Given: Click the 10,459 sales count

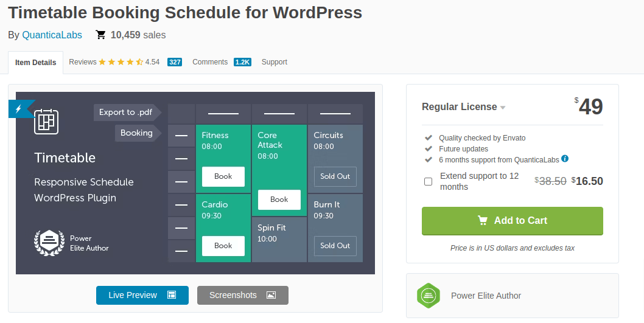Looking at the screenshot, I should coord(138,35).
